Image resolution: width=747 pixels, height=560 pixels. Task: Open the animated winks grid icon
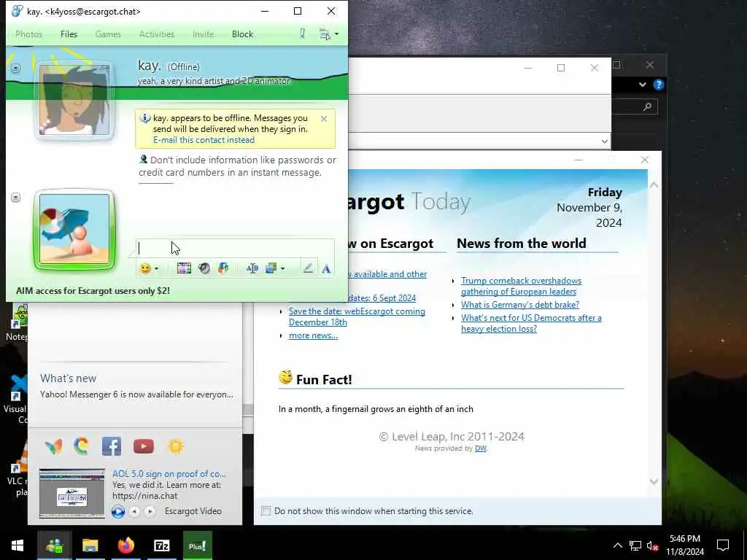184,268
